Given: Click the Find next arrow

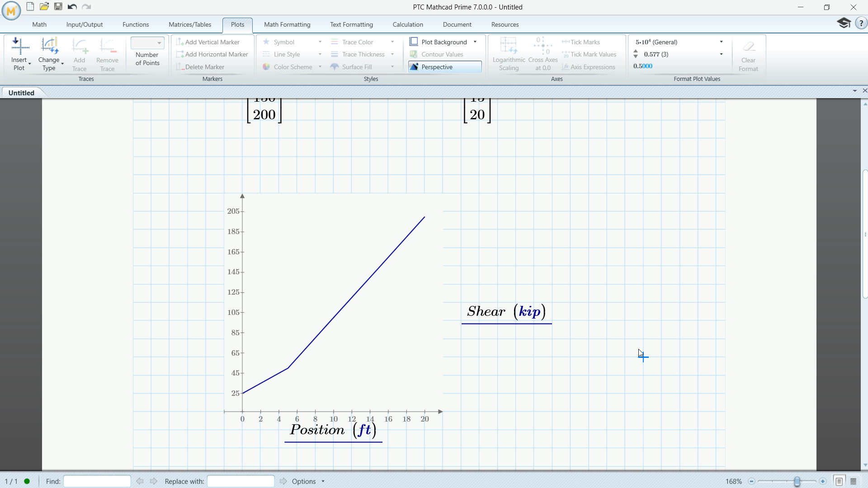Looking at the screenshot, I should tap(154, 481).
